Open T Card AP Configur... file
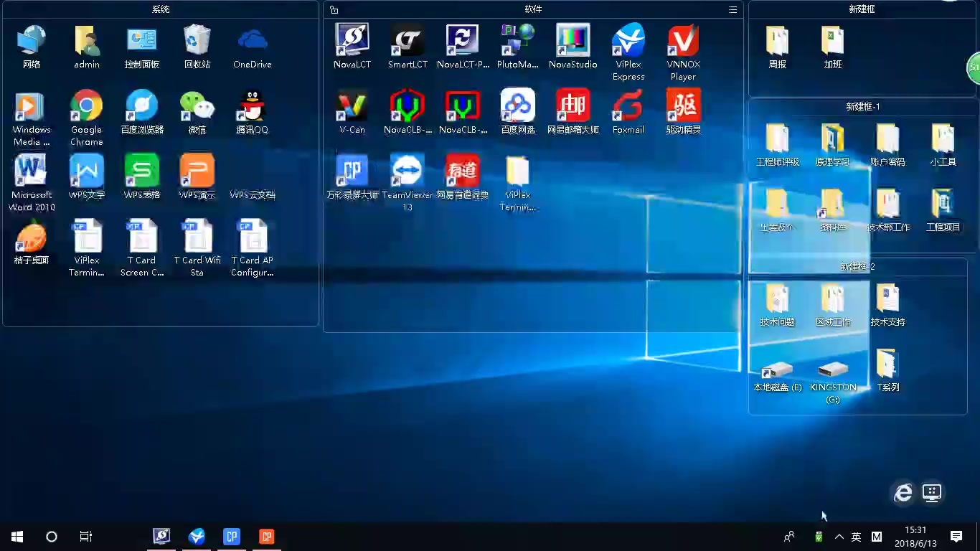 click(252, 248)
